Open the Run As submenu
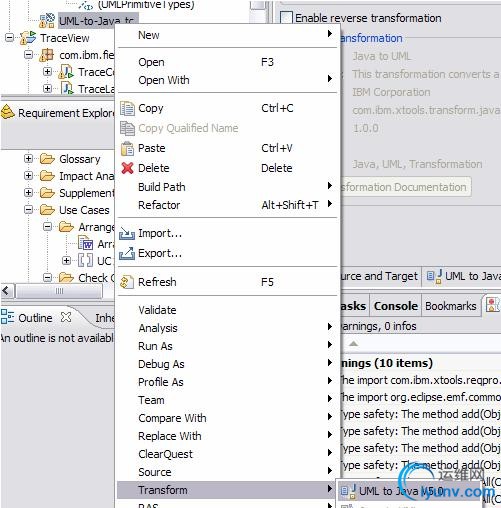This screenshot has width=501, height=508. coord(227,346)
